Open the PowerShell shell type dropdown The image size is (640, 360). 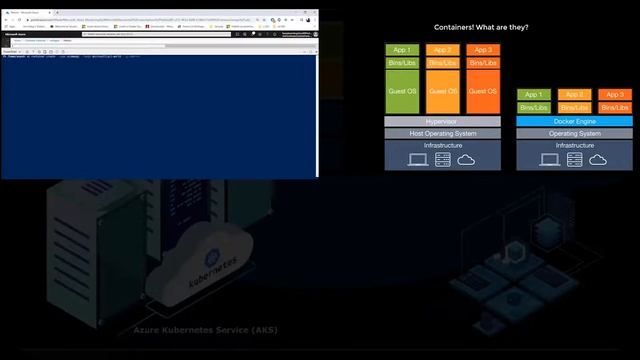pos(12,52)
